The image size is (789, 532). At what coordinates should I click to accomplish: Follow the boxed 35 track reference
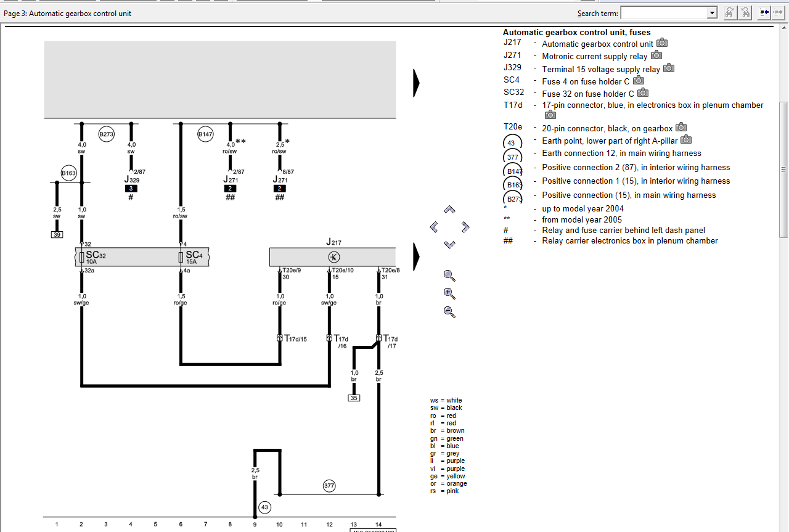coord(354,398)
